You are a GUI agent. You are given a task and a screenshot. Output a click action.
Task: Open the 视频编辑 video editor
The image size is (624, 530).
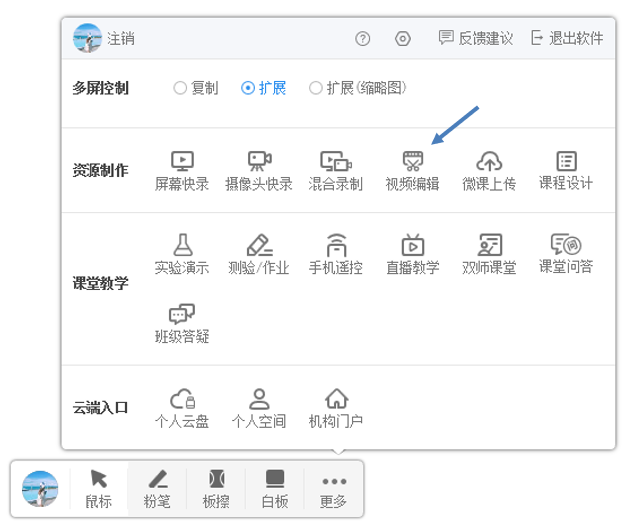click(412, 169)
